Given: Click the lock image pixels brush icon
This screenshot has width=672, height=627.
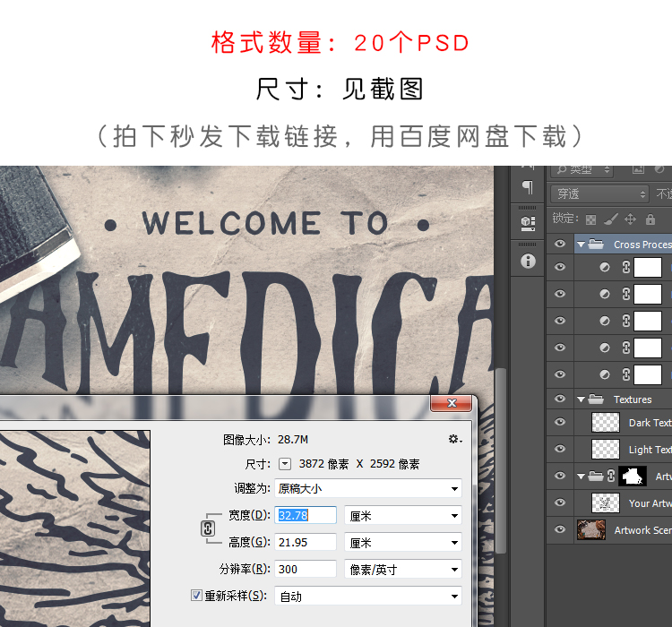Looking at the screenshot, I should pos(610,219).
